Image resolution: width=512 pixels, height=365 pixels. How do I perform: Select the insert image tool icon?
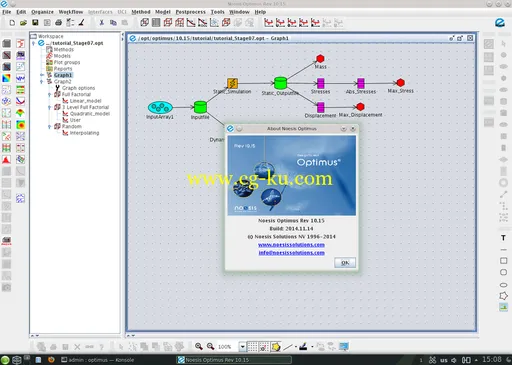pos(503,307)
